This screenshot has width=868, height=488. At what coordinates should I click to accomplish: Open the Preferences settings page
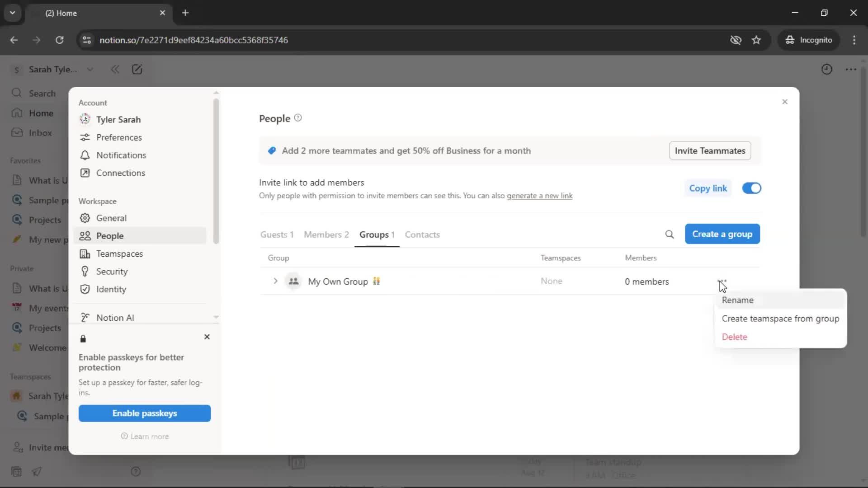(118, 137)
